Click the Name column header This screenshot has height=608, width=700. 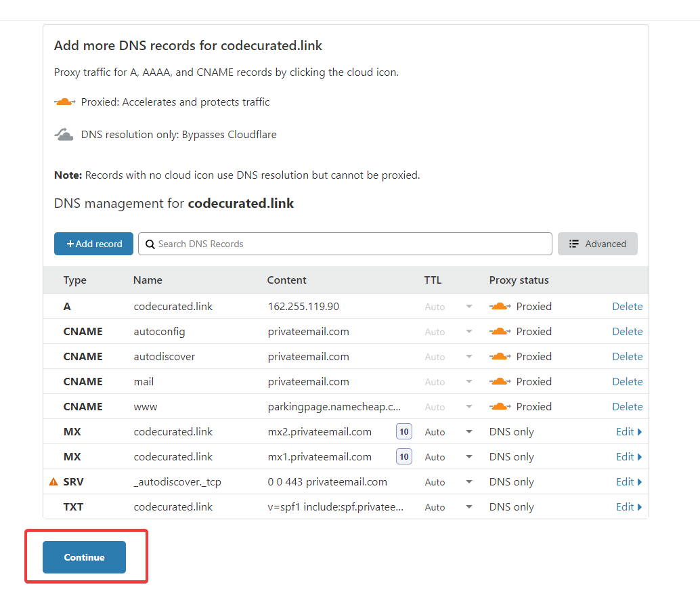click(x=148, y=280)
